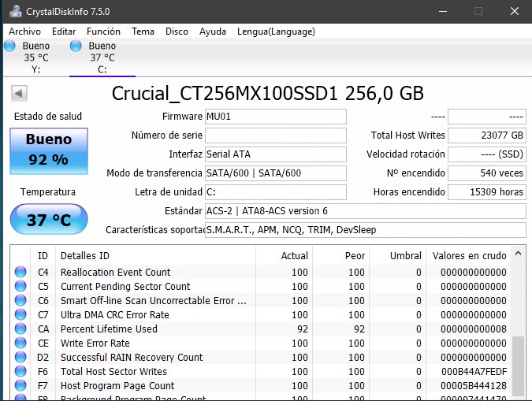
Task: Click the Bueno 92 % health status button
Action: click(x=49, y=151)
